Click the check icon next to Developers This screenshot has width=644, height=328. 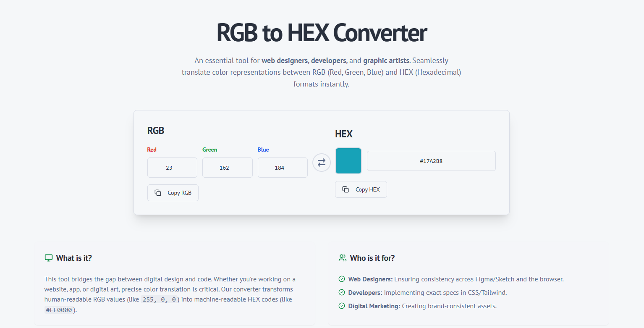[x=342, y=293]
